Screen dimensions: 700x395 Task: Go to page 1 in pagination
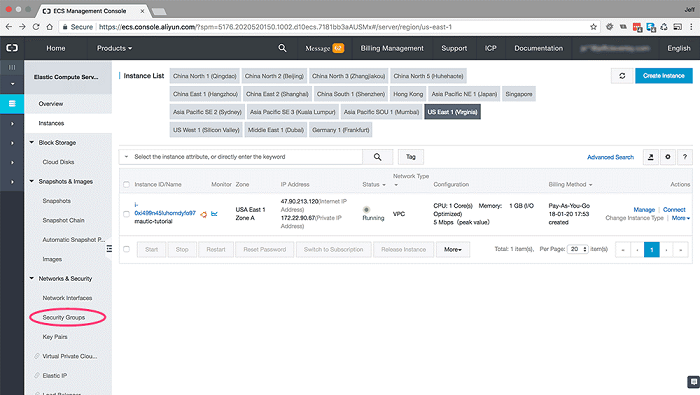click(x=651, y=249)
